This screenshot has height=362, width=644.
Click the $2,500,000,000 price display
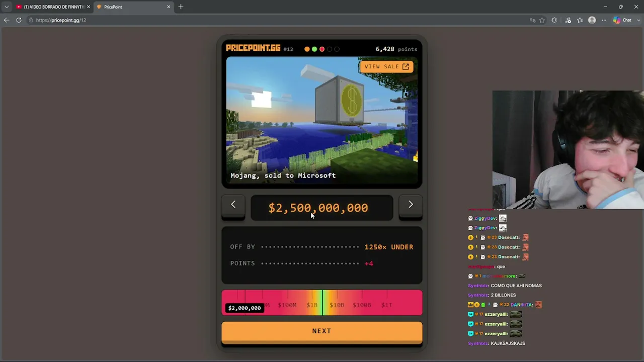[321, 208]
